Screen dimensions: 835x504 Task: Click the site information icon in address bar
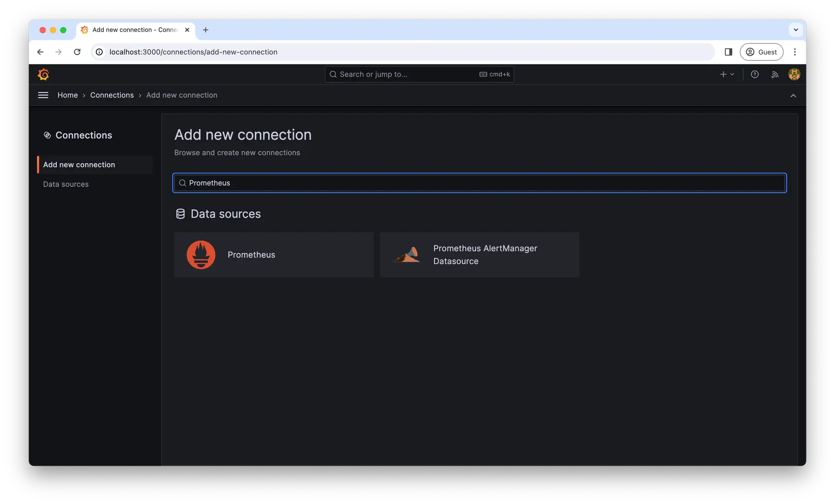click(x=99, y=52)
